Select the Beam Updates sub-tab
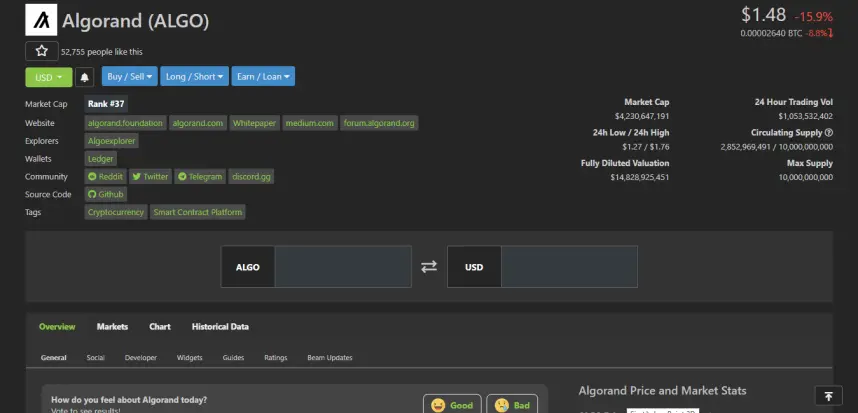 pos(330,358)
